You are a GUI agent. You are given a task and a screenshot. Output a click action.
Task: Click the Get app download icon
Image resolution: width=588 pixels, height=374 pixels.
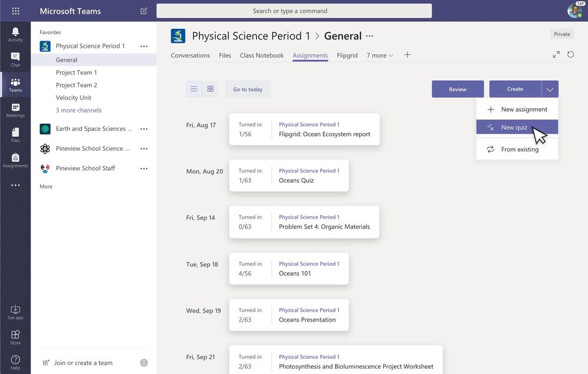click(15, 312)
